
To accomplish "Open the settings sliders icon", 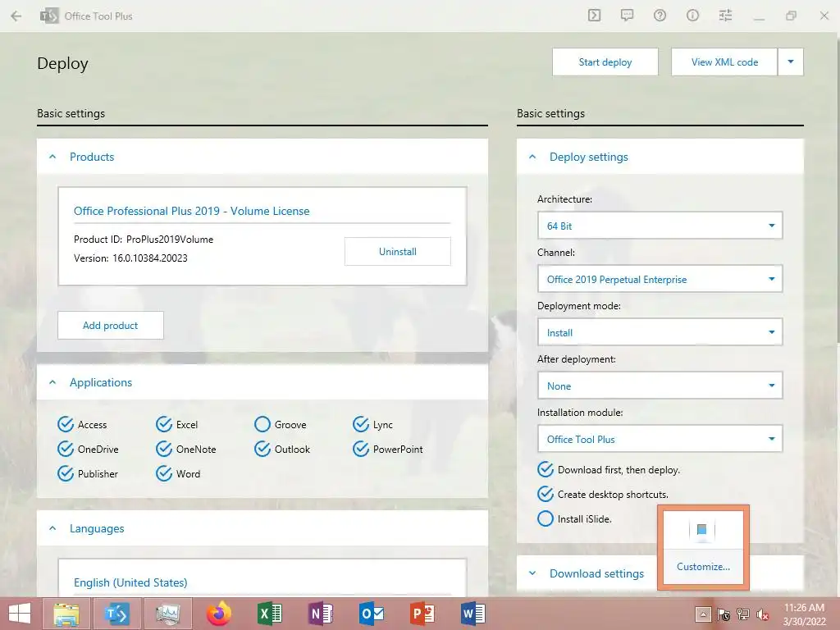I will click(x=725, y=16).
